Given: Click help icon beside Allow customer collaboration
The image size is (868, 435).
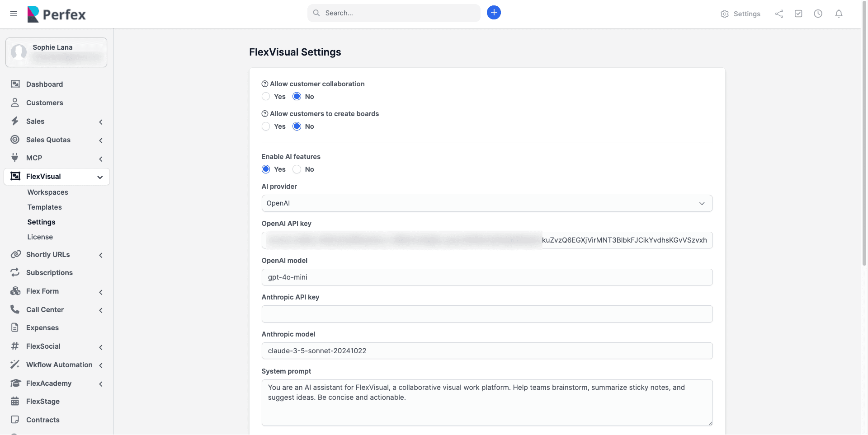Looking at the screenshot, I should pos(265,84).
